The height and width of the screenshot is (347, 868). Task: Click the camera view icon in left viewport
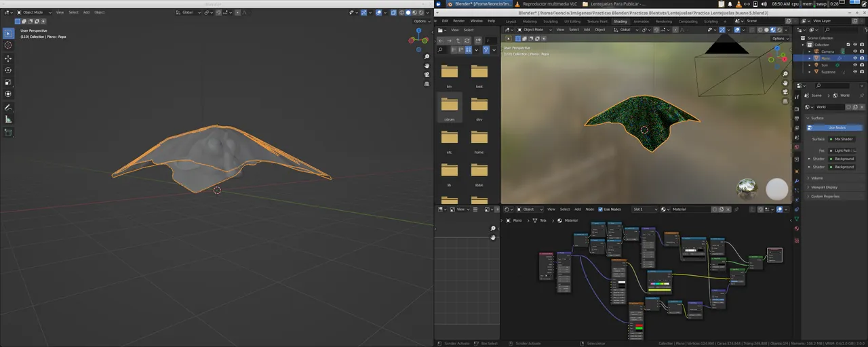[427, 75]
